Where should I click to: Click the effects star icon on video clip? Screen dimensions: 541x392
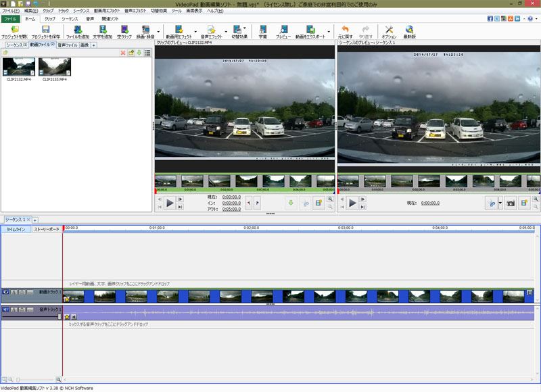click(x=66, y=299)
